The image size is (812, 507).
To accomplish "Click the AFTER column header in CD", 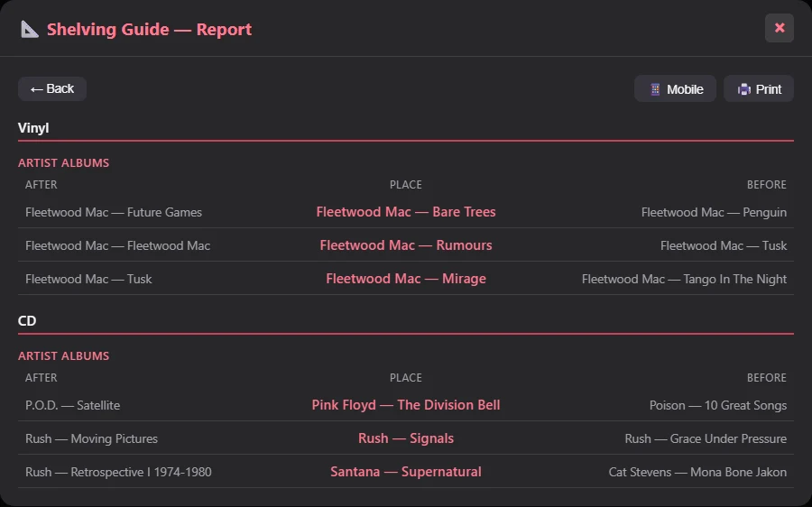I will (x=42, y=377).
